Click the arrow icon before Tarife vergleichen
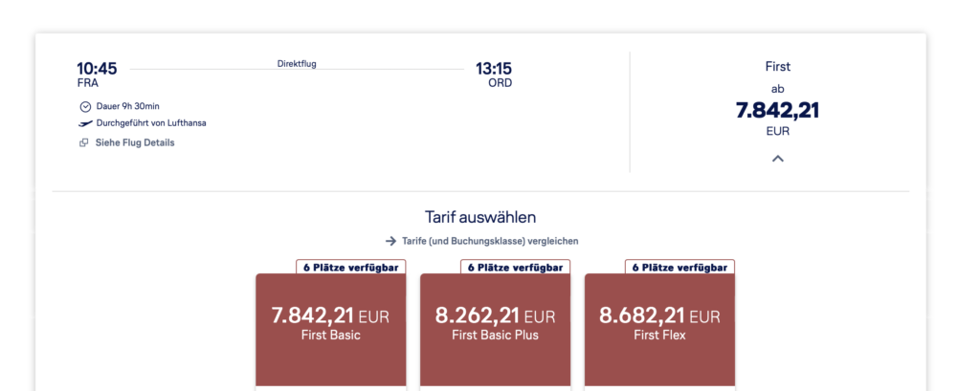The width and height of the screenshot is (980, 391). [390, 241]
